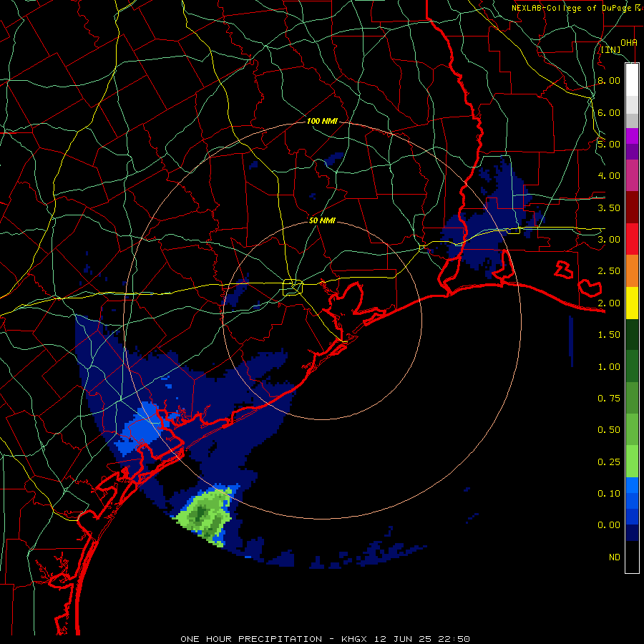The width and height of the screenshot is (644, 644).
Task: Click the "1.00" scale label
Action: [609, 367]
